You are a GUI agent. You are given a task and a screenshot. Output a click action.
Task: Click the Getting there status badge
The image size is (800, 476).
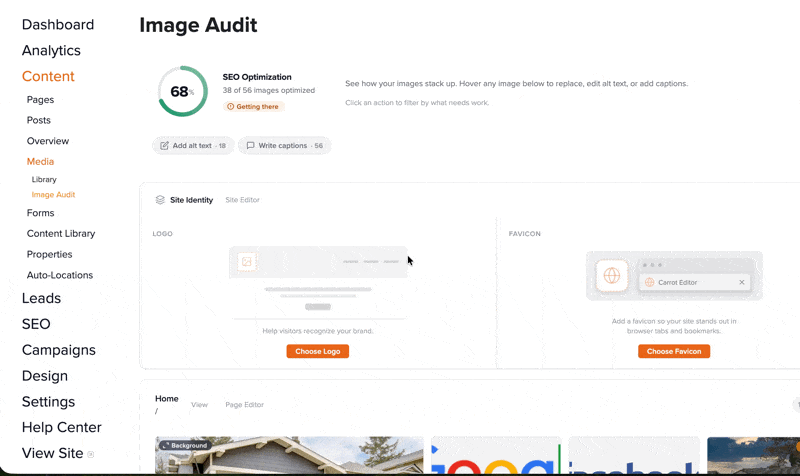[x=254, y=106]
